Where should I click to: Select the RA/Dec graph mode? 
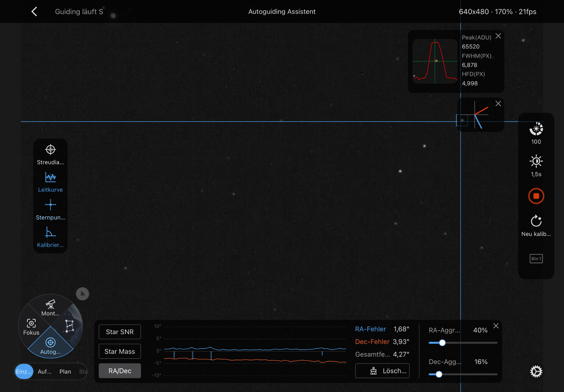click(120, 371)
